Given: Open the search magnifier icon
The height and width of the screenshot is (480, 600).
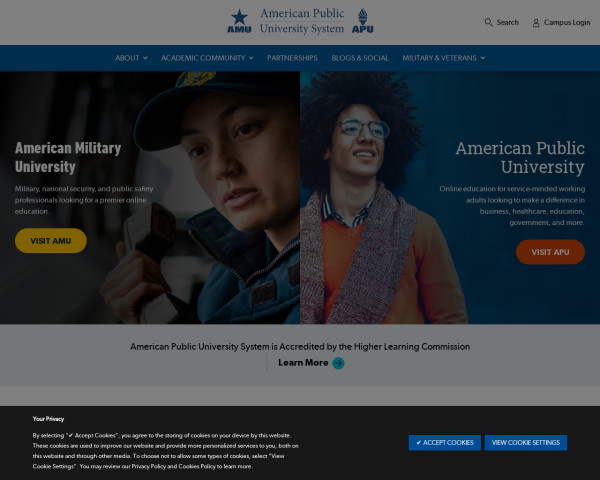Looking at the screenshot, I should point(488,22).
